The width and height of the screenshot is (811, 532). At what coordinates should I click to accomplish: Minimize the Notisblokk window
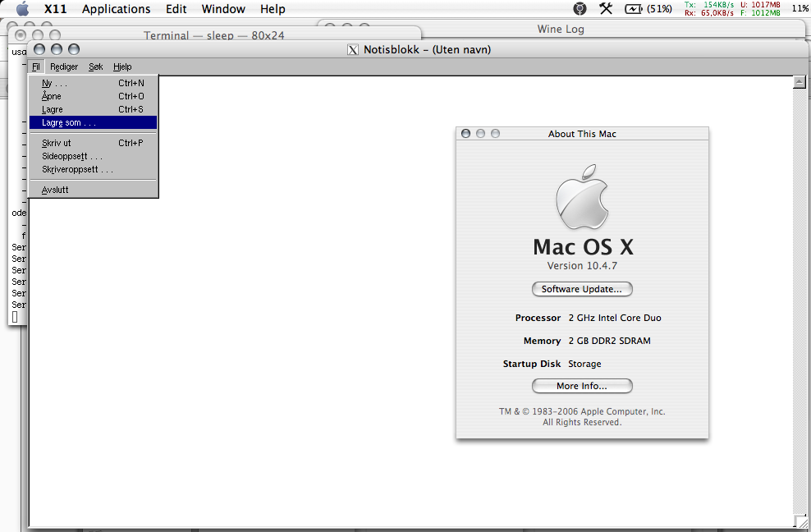pos(57,49)
